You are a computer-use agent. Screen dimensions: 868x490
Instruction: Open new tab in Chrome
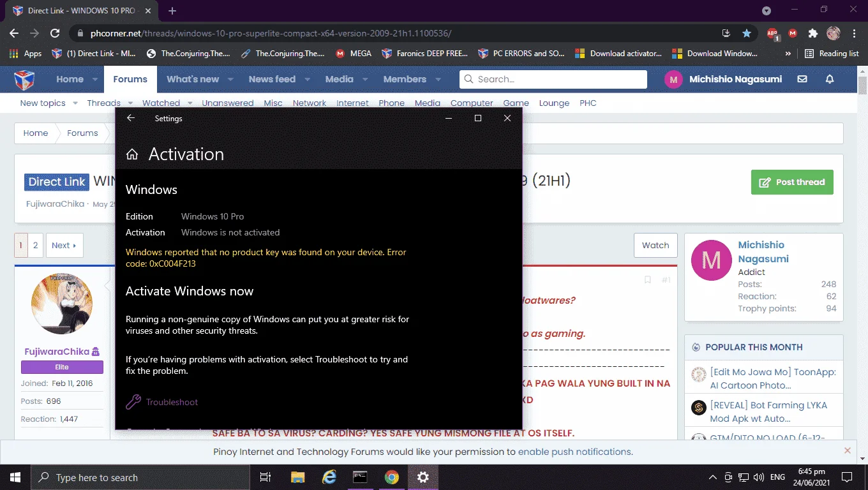[x=172, y=11]
